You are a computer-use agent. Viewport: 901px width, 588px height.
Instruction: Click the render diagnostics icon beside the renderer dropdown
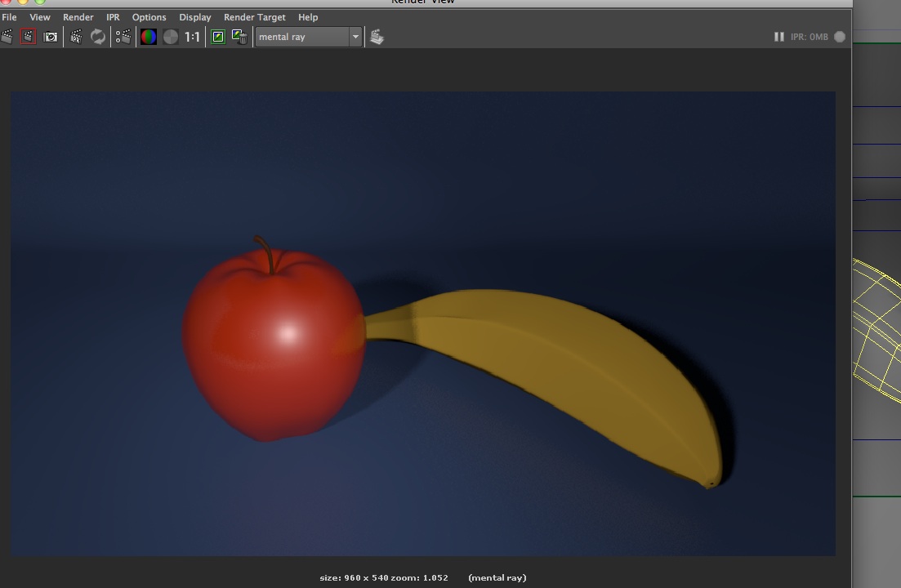point(377,37)
